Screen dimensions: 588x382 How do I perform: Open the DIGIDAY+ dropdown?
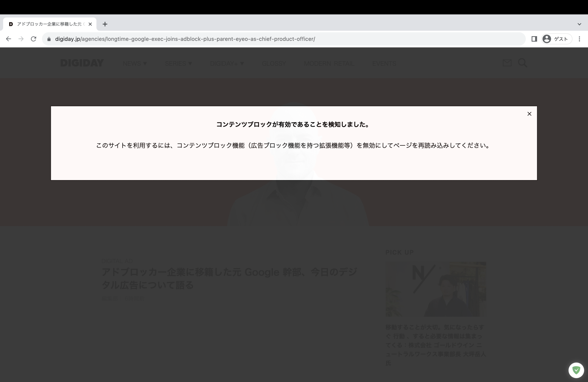click(227, 63)
